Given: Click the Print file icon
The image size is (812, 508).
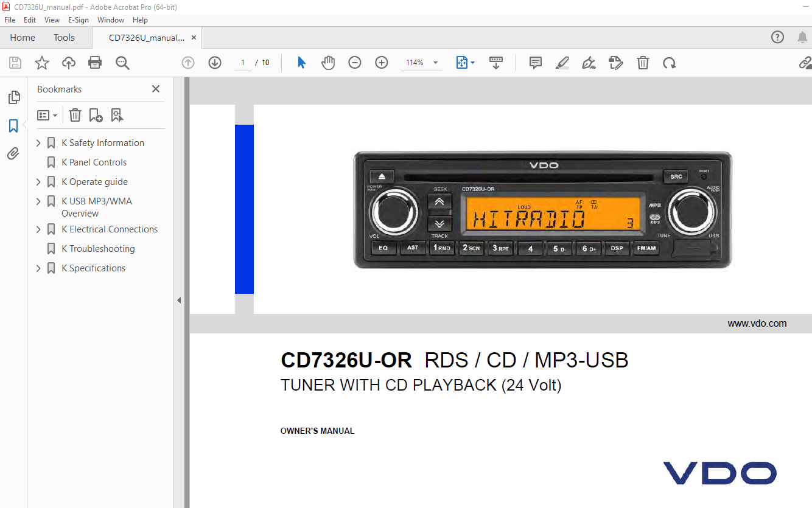Looking at the screenshot, I should tap(95, 63).
